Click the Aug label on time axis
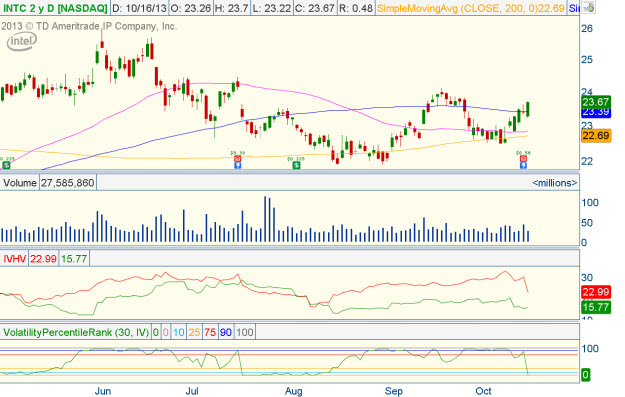 point(293,391)
